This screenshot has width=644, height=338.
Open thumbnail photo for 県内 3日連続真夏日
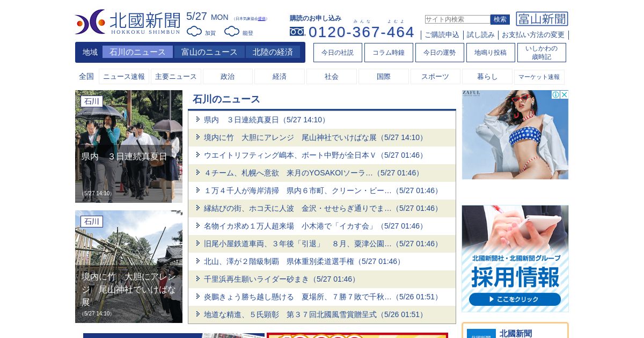(129, 146)
